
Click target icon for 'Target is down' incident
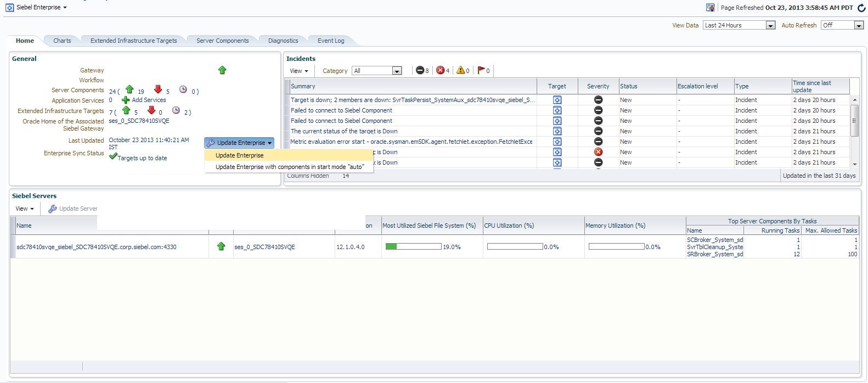point(557,100)
